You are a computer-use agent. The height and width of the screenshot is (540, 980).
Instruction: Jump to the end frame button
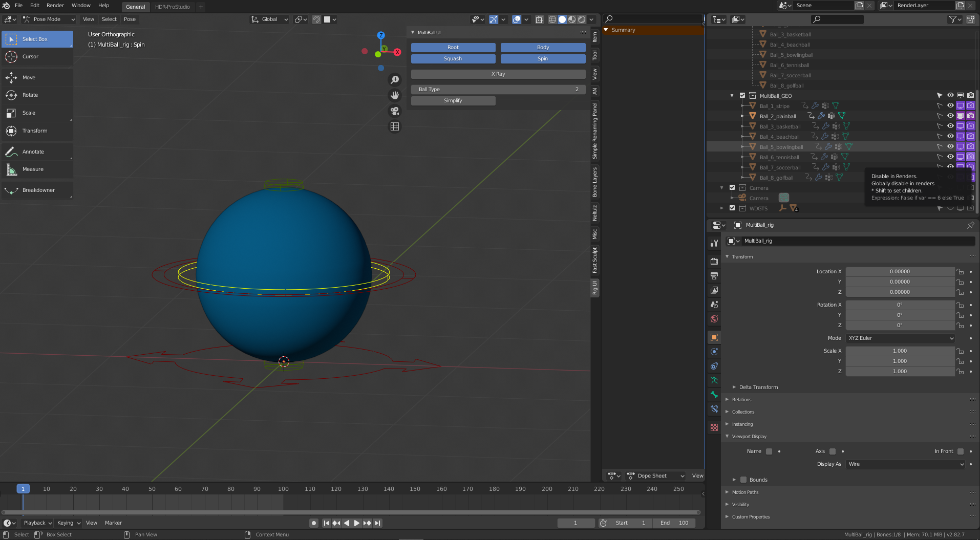click(x=378, y=523)
